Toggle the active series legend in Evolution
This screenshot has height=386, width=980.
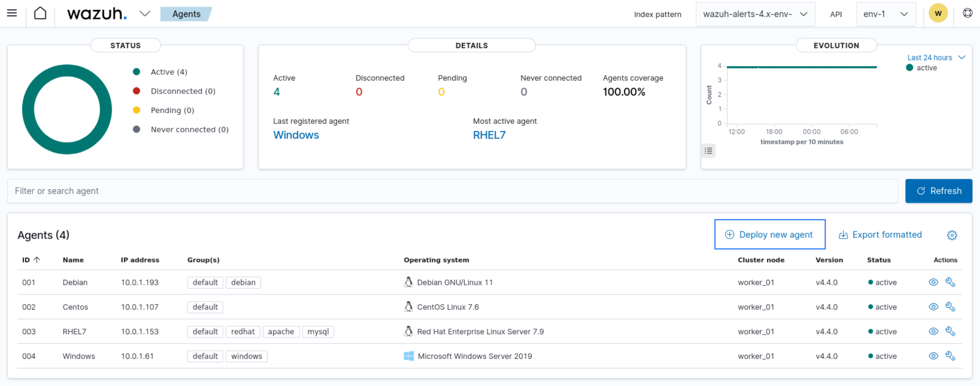(x=921, y=68)
